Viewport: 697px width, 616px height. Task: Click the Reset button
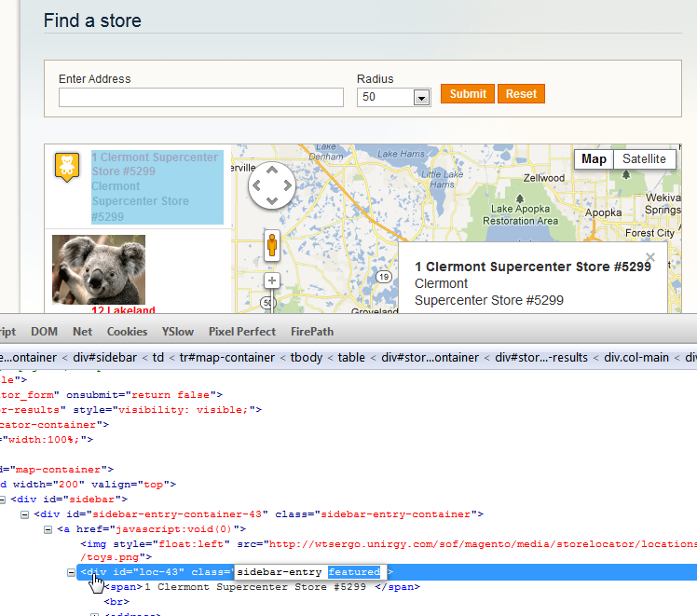[521, 94]
